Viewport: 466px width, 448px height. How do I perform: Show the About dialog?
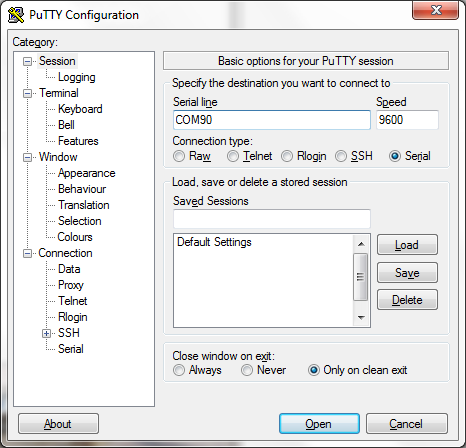pos(58,424)
